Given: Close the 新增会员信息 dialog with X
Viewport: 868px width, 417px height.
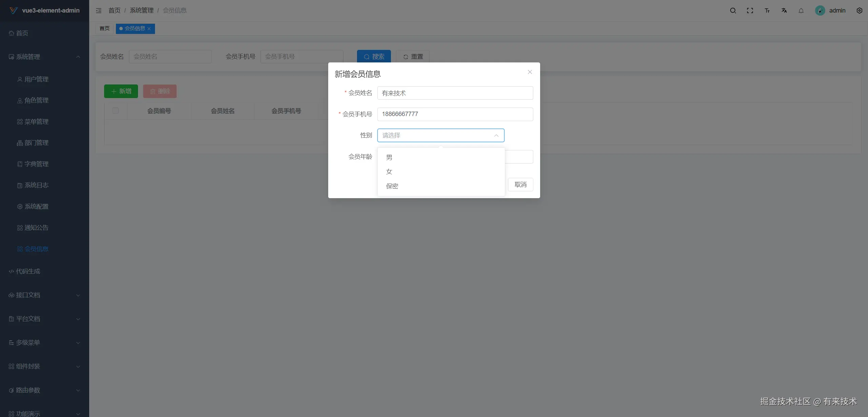Looking at the screenshot, I should (530, 72).
